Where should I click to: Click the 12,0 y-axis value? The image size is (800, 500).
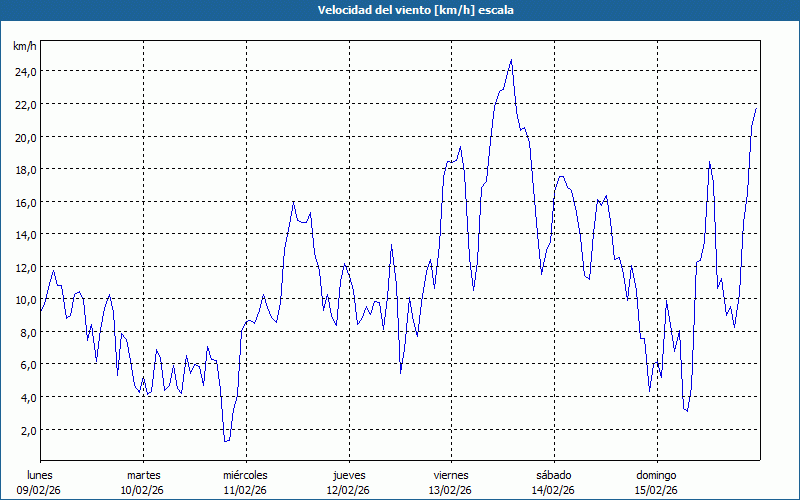point(25,267)
